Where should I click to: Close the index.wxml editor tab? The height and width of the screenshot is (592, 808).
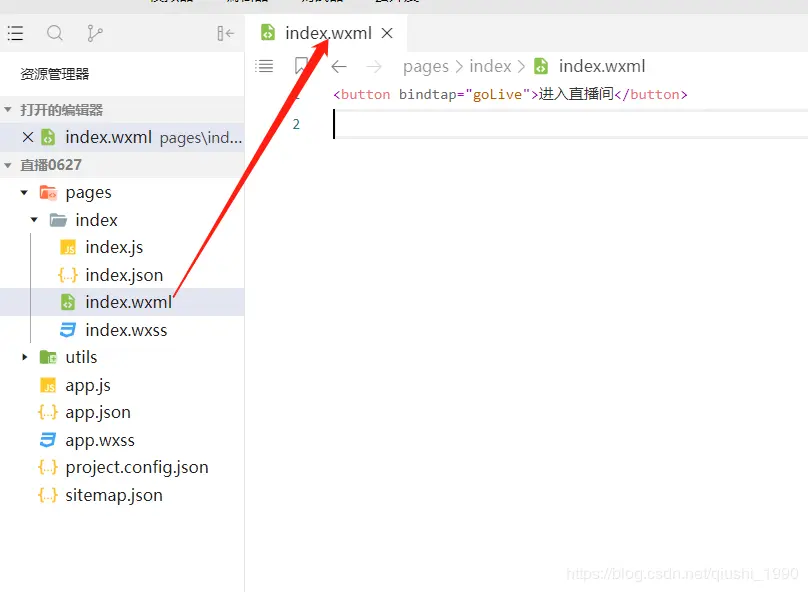387,33
